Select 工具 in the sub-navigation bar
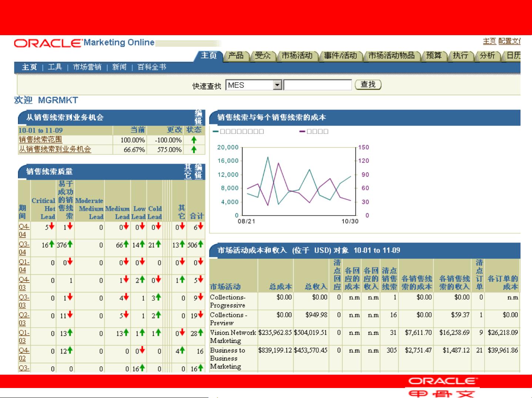Viewport: 532px width, 398px height. pyautogui.click(x=55, y=67)
